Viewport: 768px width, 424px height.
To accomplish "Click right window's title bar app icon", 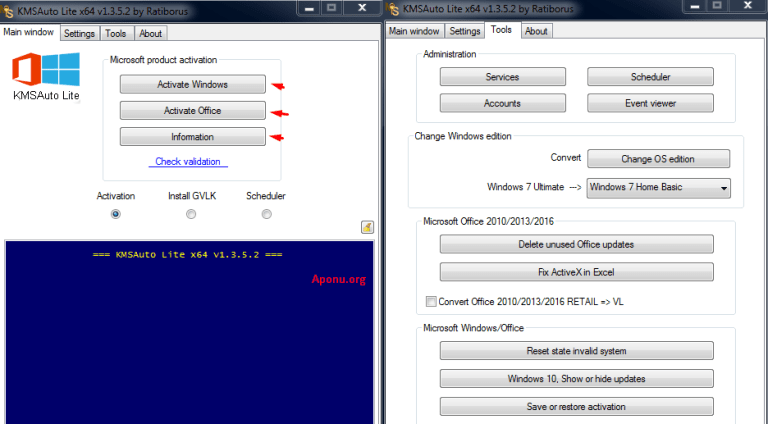I will [393, 9].
